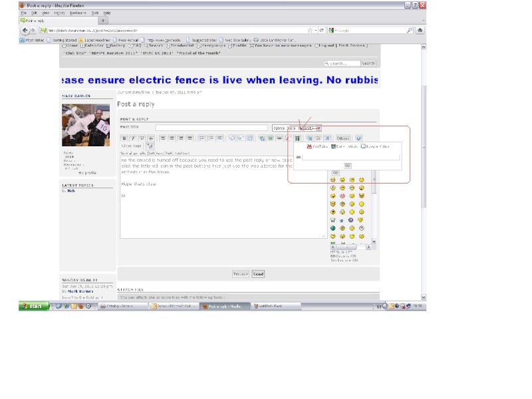The image size is (532, 399).
Task: Select Dailymotion in video popup
Action: (x=344, y=146)
